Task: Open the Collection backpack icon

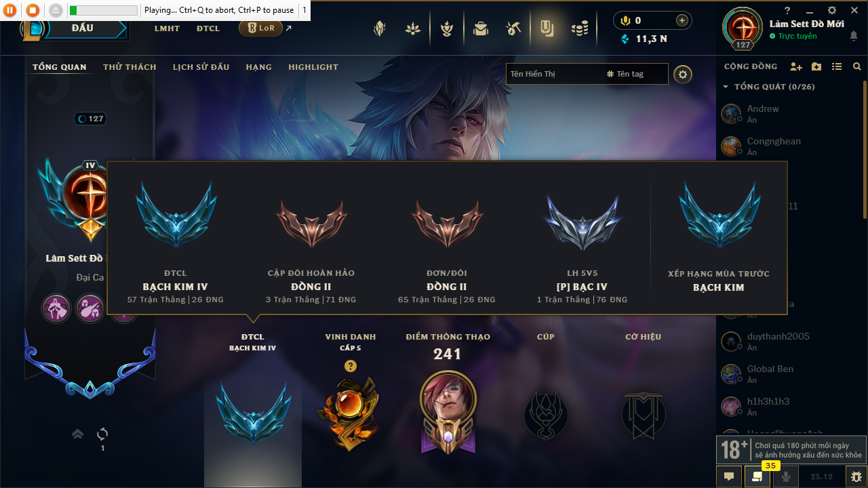Action: pos(480,28)
